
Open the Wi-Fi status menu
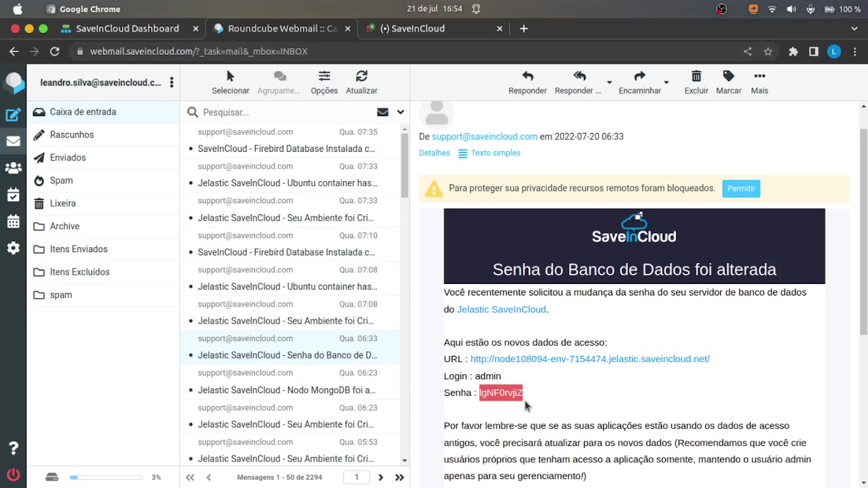pos(772,9)
